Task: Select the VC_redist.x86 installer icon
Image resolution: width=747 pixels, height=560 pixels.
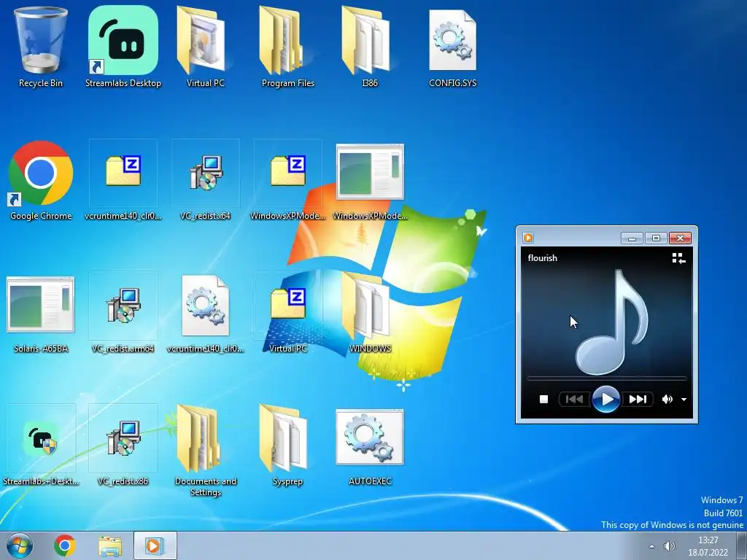Action: (123, 446)
